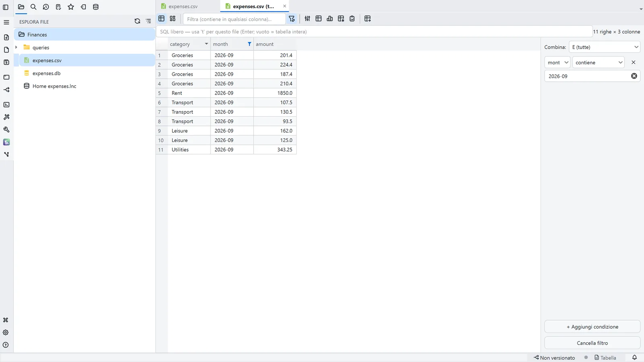The image size is (644, 362).
Task: Open the contiene operator dropdown
Action: pos(599,62)
